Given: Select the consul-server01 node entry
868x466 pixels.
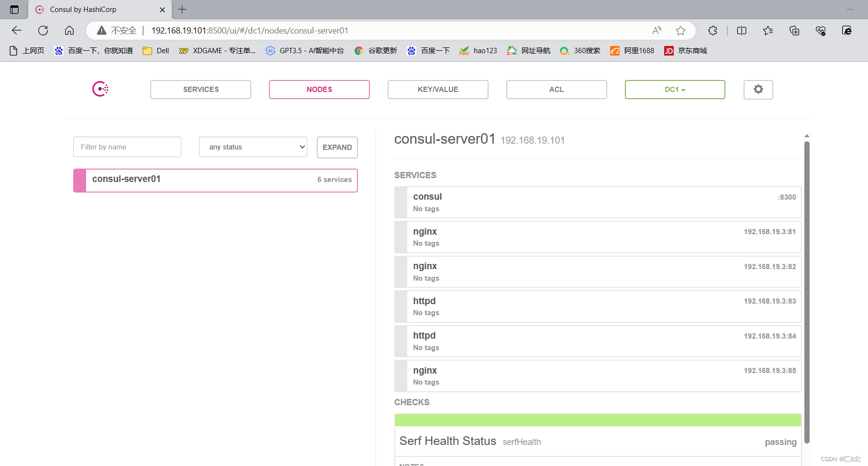Looking at the screenshot, I should coord(215,180).
